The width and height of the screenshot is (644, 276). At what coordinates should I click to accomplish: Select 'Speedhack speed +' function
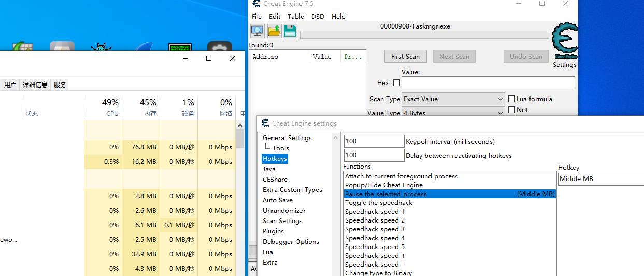(x=450, y=256)
